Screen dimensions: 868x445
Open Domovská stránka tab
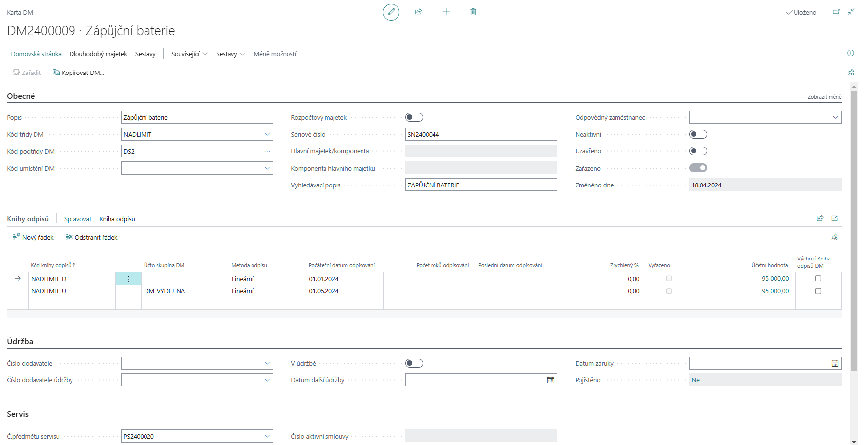coord(36,54)
